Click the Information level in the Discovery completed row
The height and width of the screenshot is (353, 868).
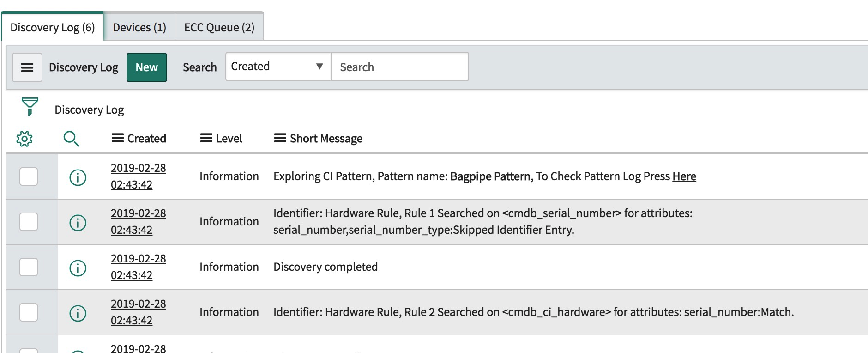click(x=229, y=267)
